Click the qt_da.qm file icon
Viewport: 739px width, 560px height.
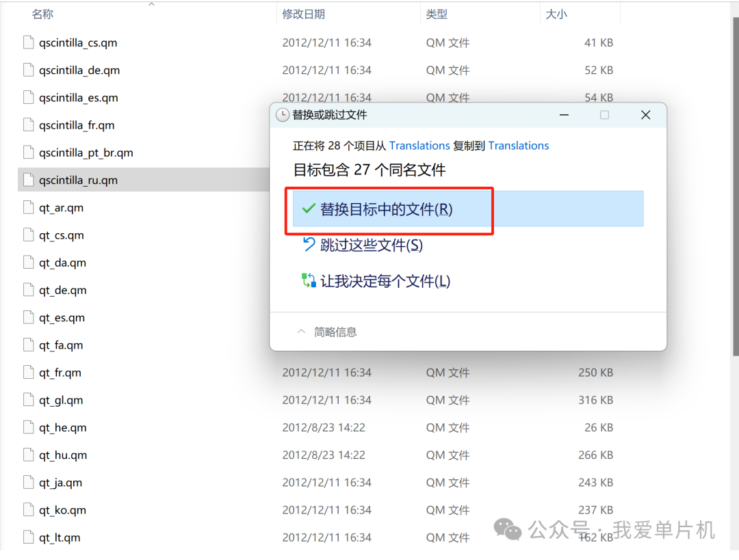29,263
